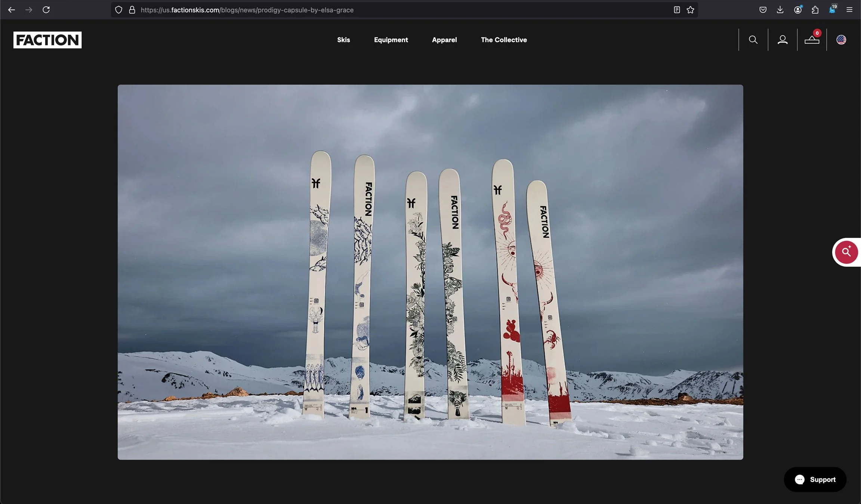Open the Apparel menu
The height and width of the screenshot is (504, 861).
coord(444,40)
